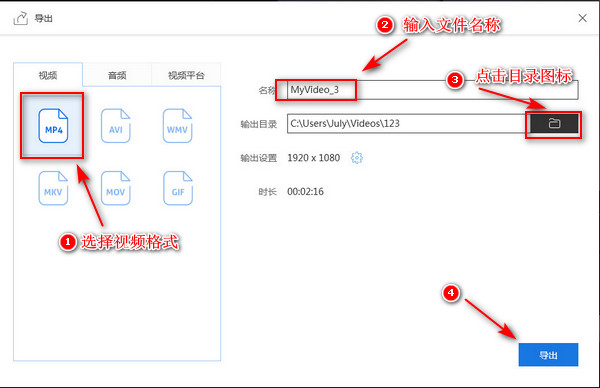Open the 视频平台 tab
This screenshot has height=388, width=600.
186,75
